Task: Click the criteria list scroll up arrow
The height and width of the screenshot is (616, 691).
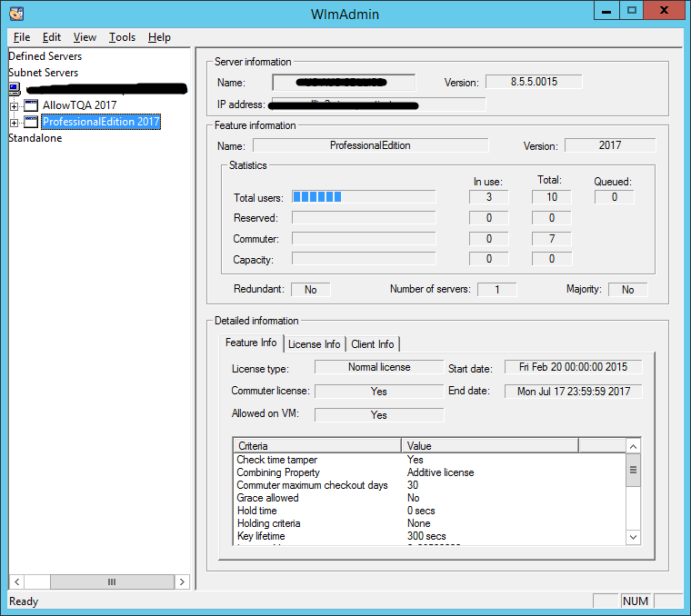Action: click(x=634, y=446)
